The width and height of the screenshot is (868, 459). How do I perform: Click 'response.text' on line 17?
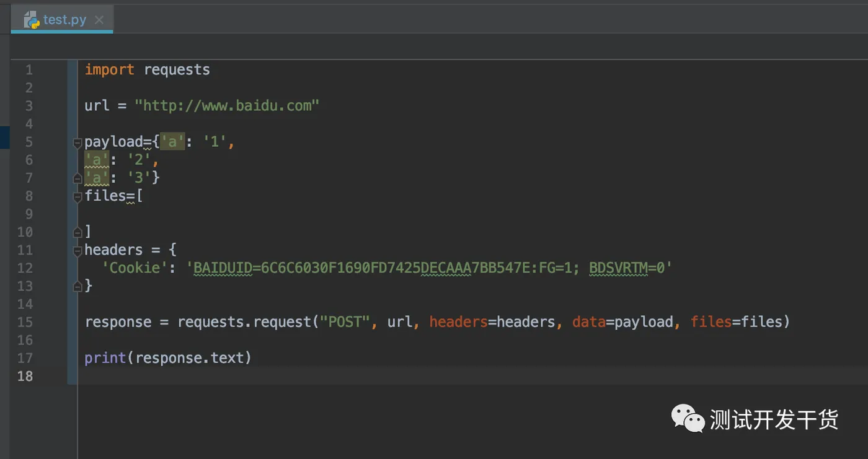point(189,358)
